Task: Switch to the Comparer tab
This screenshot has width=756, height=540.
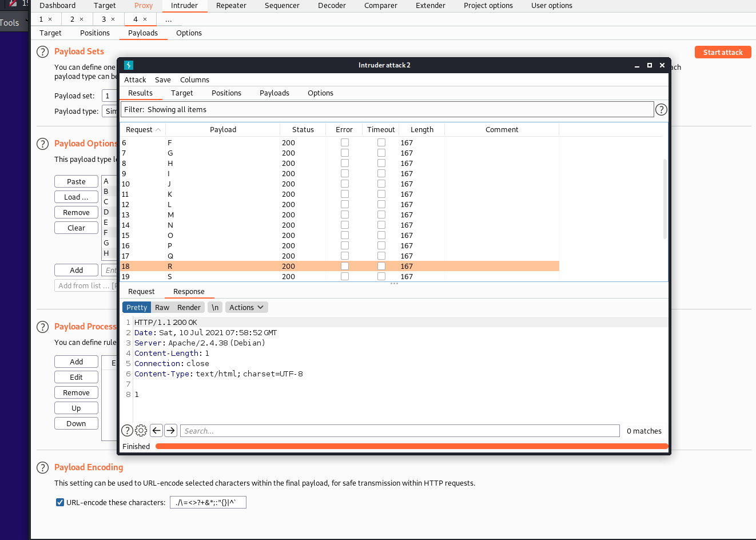Action: [381, 6]
